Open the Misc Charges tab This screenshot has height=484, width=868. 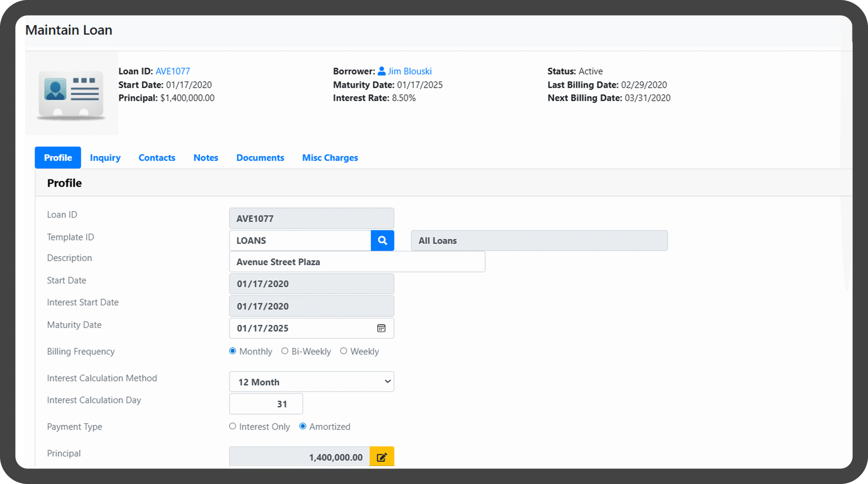pos(330,158)
